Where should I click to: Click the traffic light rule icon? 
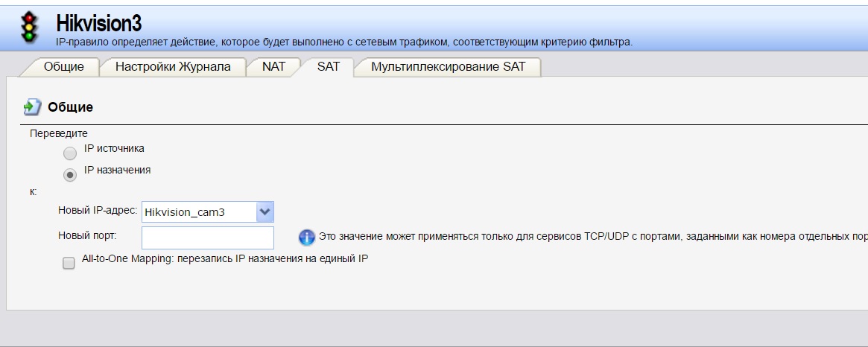(x=30, y=27)
